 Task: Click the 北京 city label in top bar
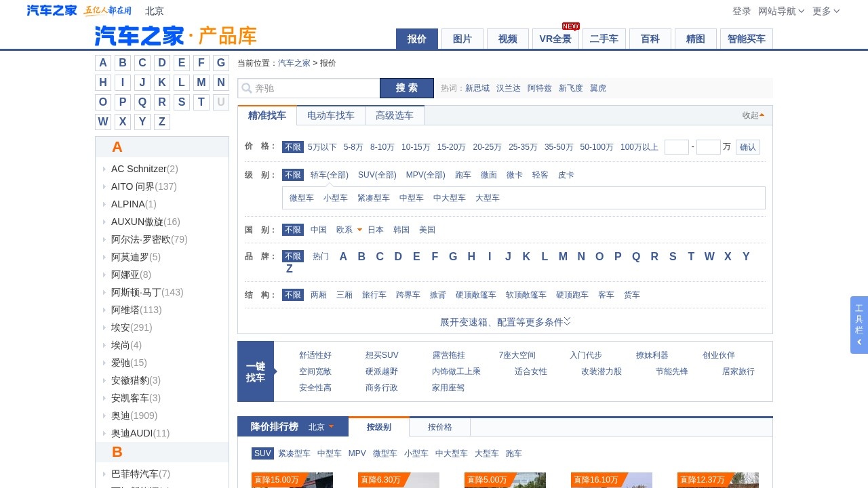[155, 11]
